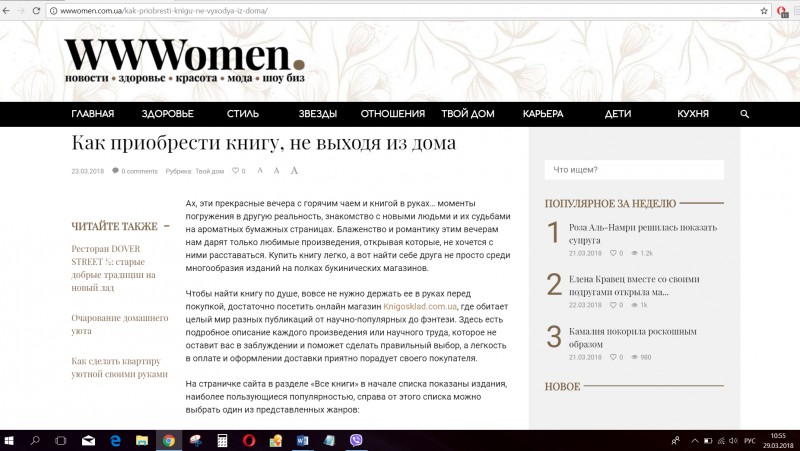Click the browser forward arrow
The height and width of the screenshot is (451, 800).
(x=21, y=11)
